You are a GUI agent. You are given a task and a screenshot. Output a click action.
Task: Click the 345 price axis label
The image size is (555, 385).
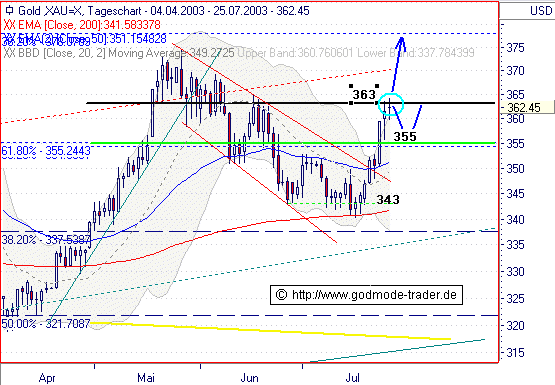click(x=515, y=194)
